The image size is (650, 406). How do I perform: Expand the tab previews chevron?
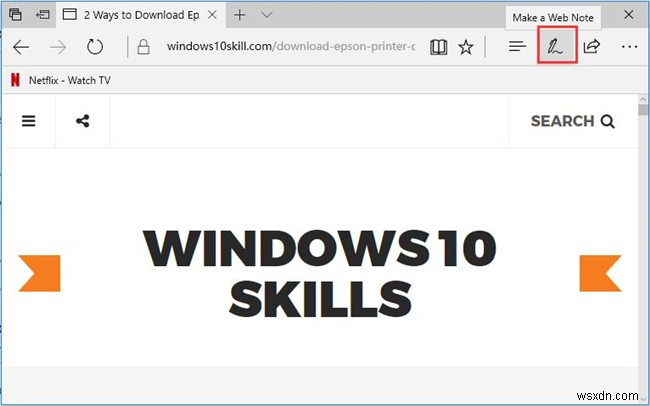267,15
